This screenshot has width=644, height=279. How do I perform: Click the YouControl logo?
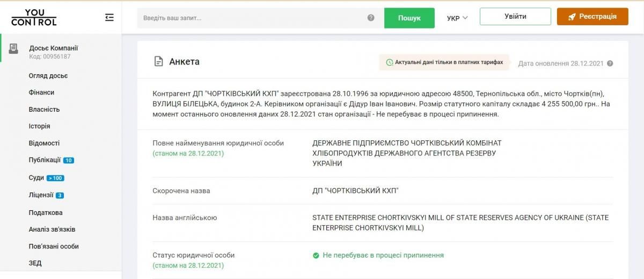(x=34, y=17)
